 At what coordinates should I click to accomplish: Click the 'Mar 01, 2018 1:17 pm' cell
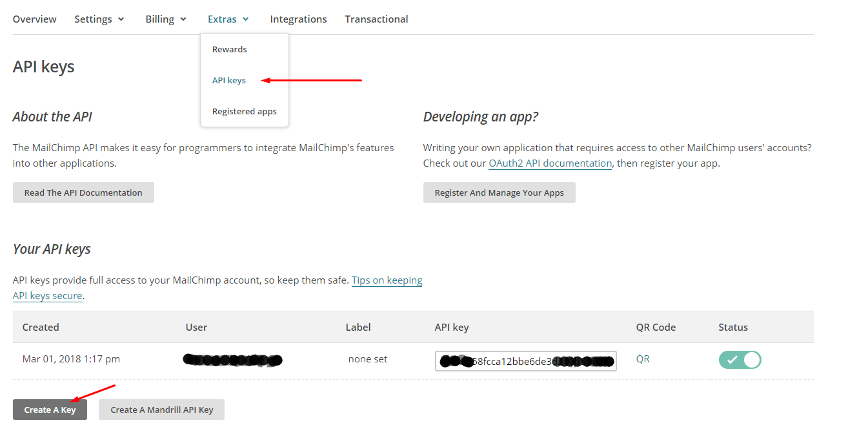[71, 359]
